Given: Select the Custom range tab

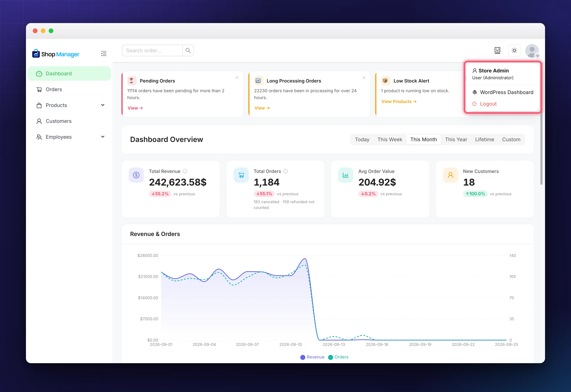Looking at the screenshot, I should click(511, 139).
